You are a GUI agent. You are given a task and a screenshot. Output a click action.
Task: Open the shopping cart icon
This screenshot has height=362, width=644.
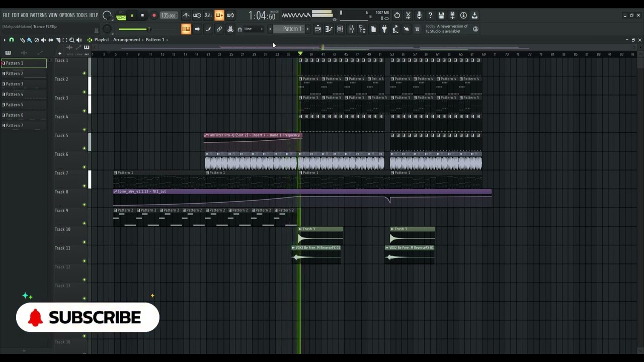pos(417,29)
